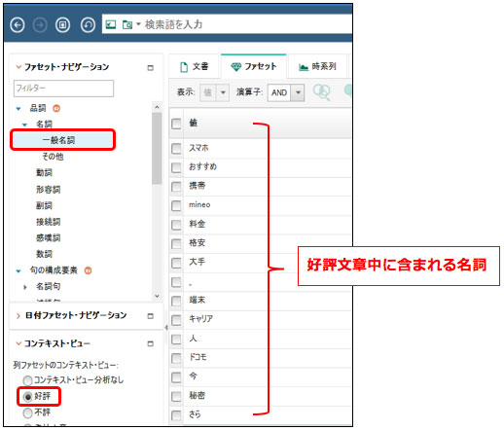Switch to the 時系列 tab

[x=317, y=67]
